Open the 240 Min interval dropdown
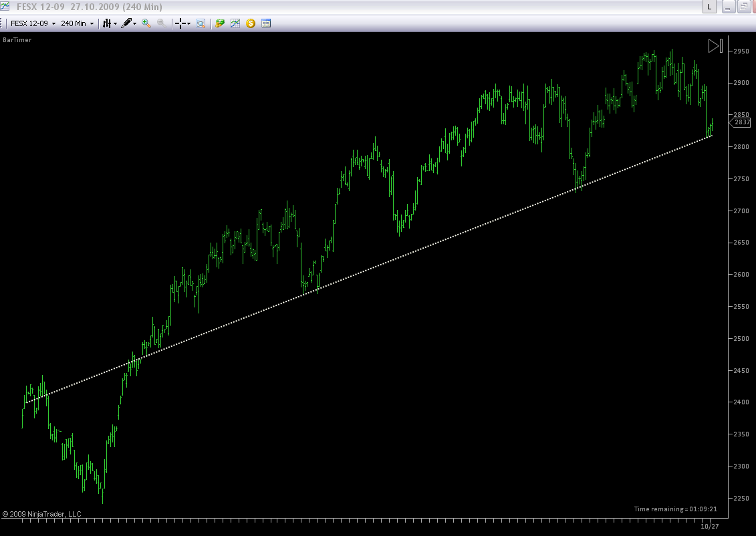This screenshot has height=536, width=756. pyautogui.click(x=77, y=23)
